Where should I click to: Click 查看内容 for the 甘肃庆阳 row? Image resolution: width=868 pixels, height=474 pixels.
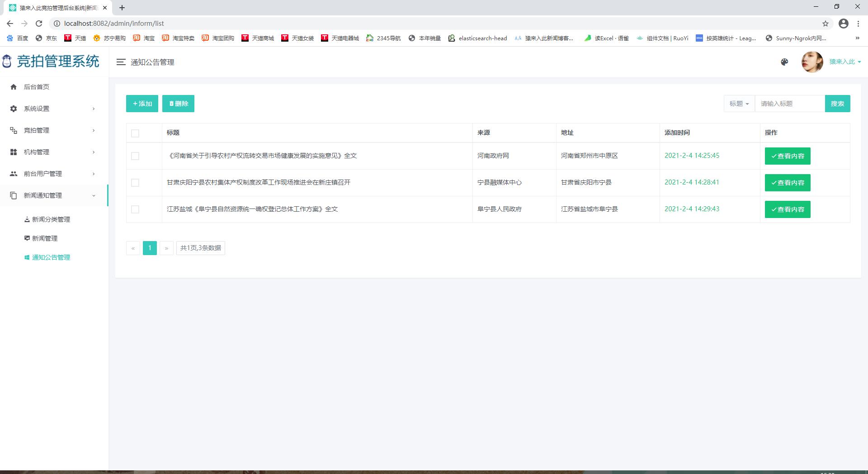click(x=787, y=183)
